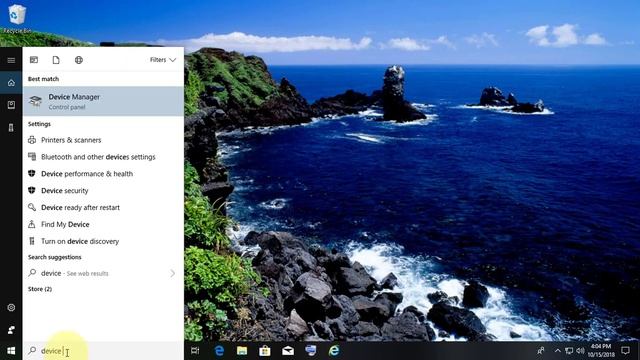The image size is (640, 360).
Task: Open the Recycle Bin desktop icon
Action: 16,18
